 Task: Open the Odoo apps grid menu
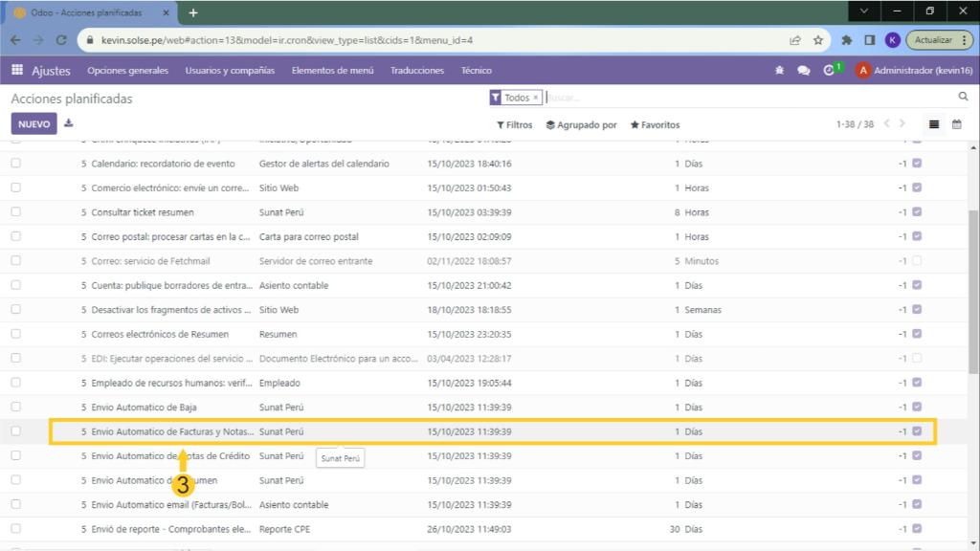pos(17,71)
